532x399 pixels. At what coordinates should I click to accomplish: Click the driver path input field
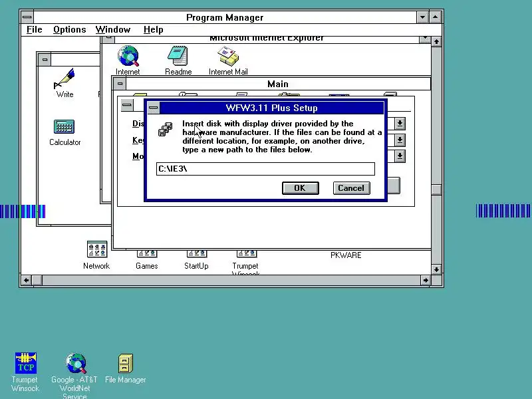tap(265, 169)
